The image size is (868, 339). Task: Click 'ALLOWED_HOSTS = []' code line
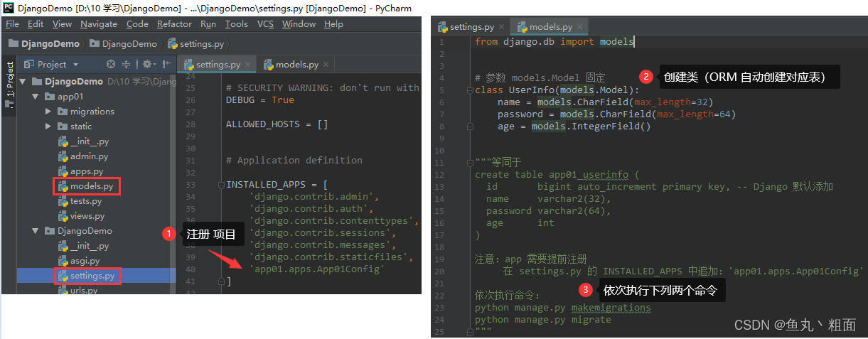tap(277, 124)
